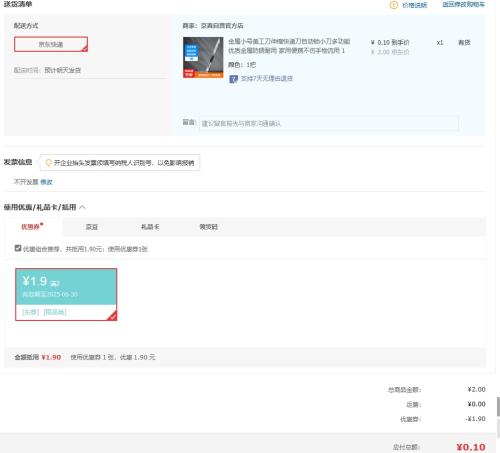This screenshot has height=453, width=500.
Task: Collapse the 使用优惠/礼品卡/抵用 section
Action: [x=83, y=207]
